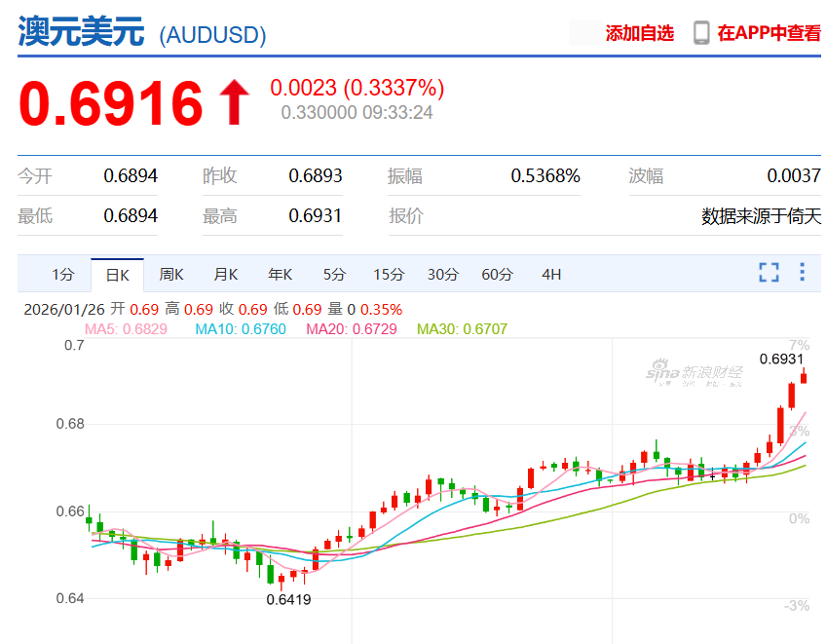This screenshot has width=826, height=644.
Task: Click 添加自选 to add to watchlist
Action: [x=639, y=33]
